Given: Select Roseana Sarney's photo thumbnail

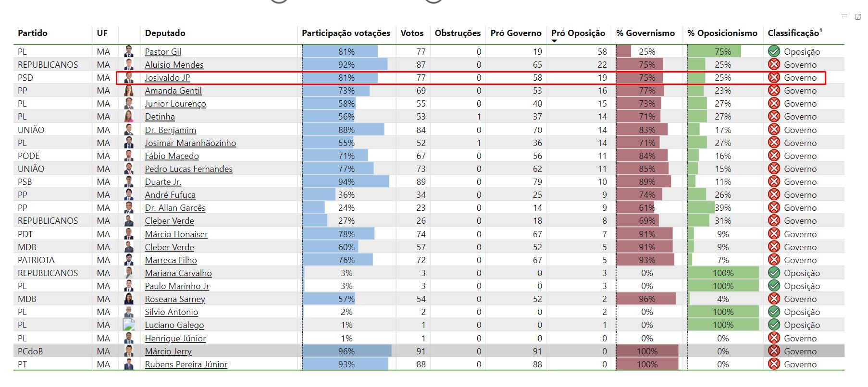Looking at the screenshot, I should (129, 299).
